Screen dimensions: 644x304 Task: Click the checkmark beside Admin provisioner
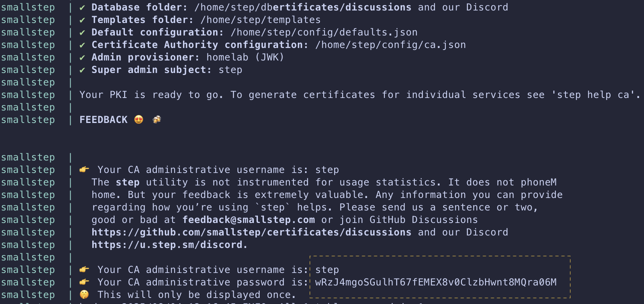pos(82,58)
